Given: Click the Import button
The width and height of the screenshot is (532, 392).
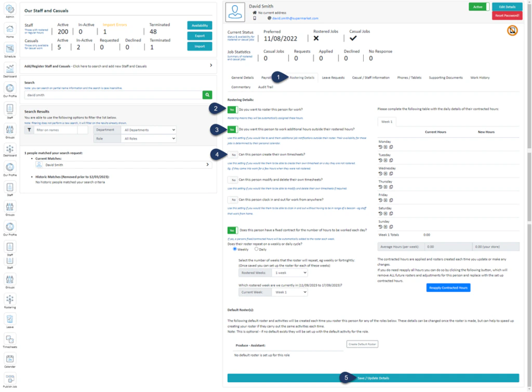Looking at the screenshot, I should click(199, 46).
